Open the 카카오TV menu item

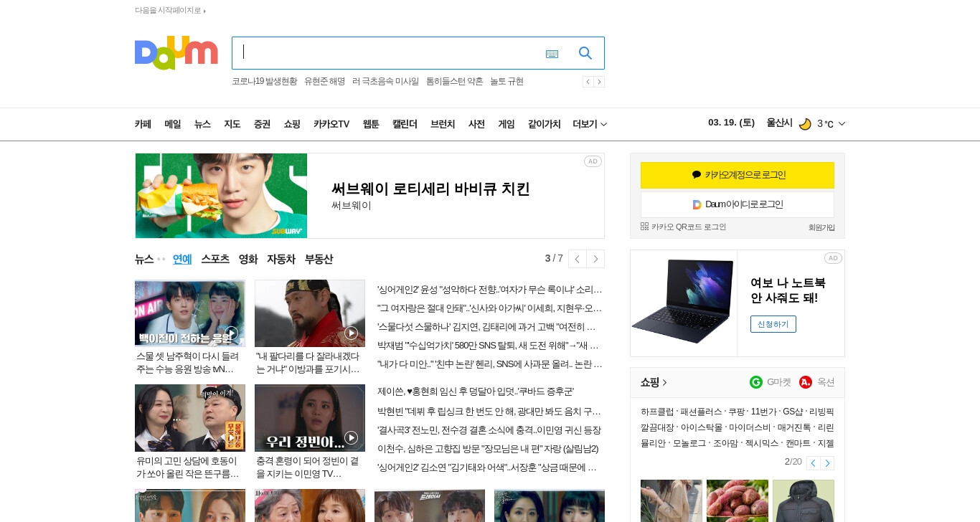tap(331, 124)
